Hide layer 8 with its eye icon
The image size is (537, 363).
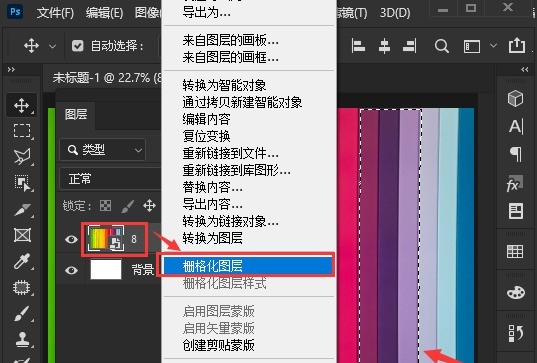(x=71, y=239)
